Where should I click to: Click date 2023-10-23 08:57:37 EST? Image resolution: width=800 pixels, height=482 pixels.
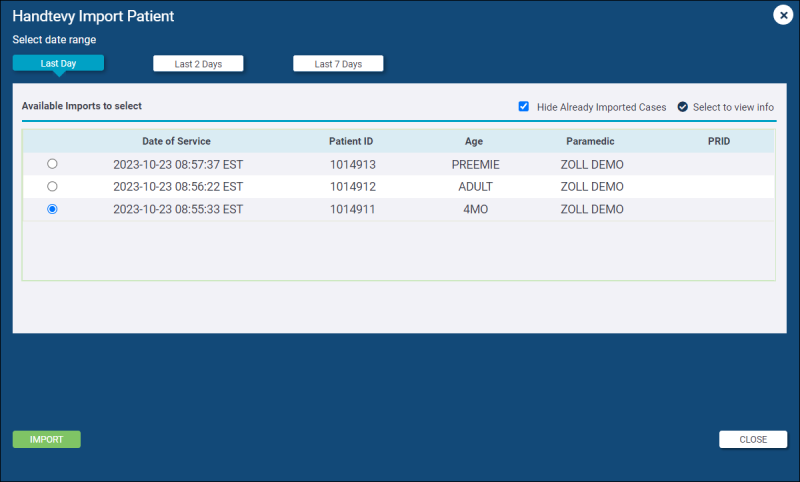tap(178, 164)
